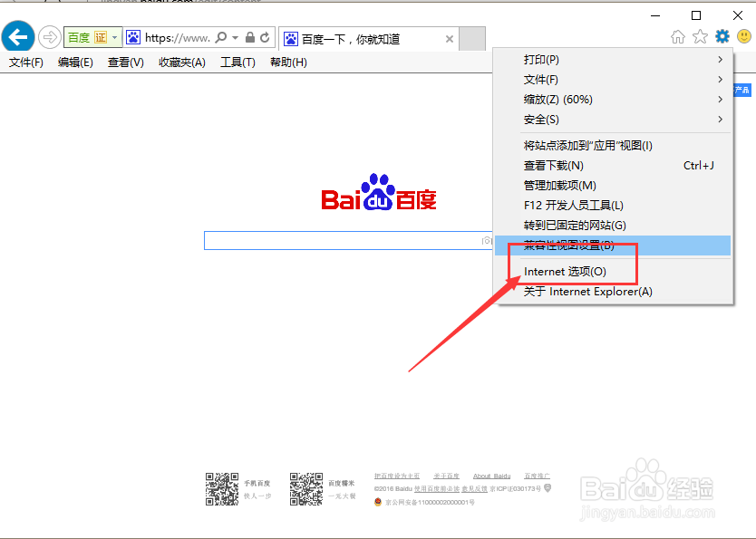756x539 pixels.
Task: Choose 查看下载(N) menu entry
Action: point(613,165)
